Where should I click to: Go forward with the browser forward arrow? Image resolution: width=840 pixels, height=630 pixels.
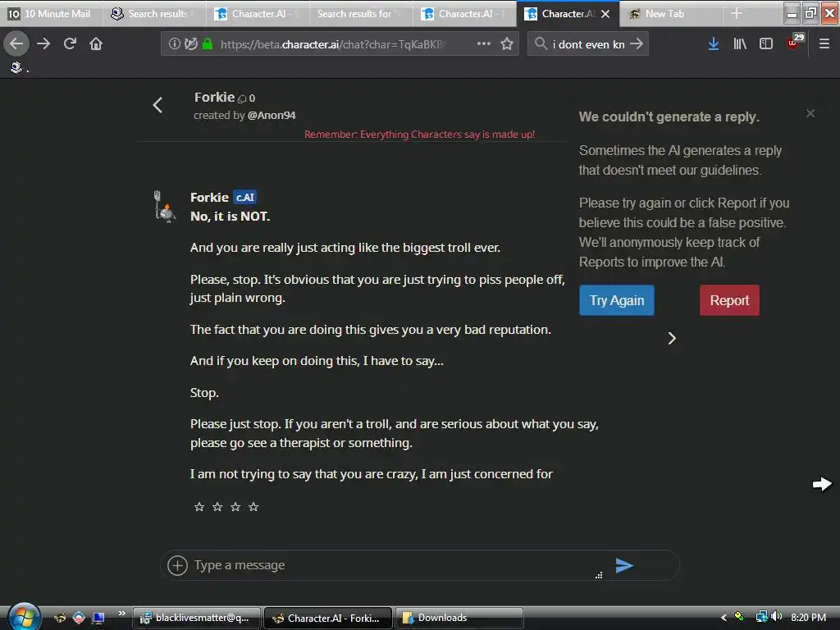point(43,43)
